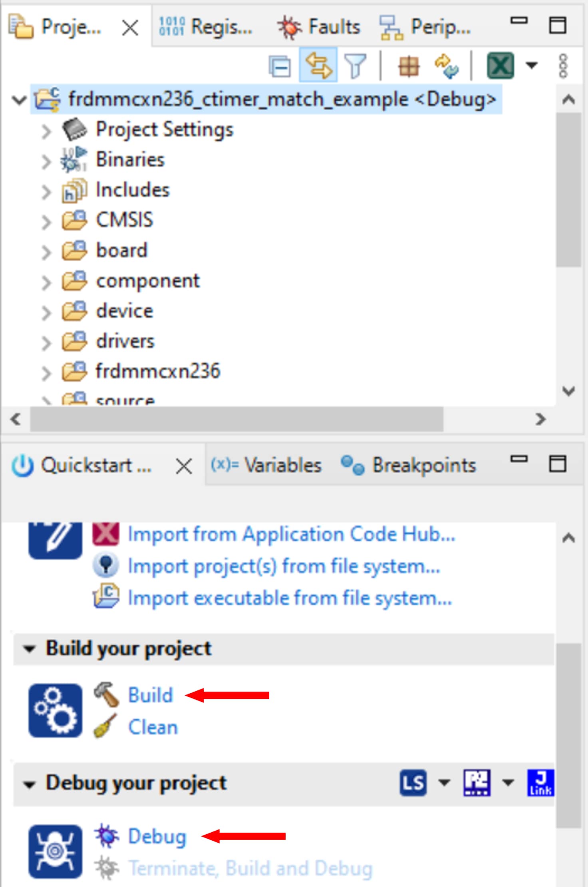Select the frdmmcxn236_ctimer_match_example project

click(x=282, y=99)
